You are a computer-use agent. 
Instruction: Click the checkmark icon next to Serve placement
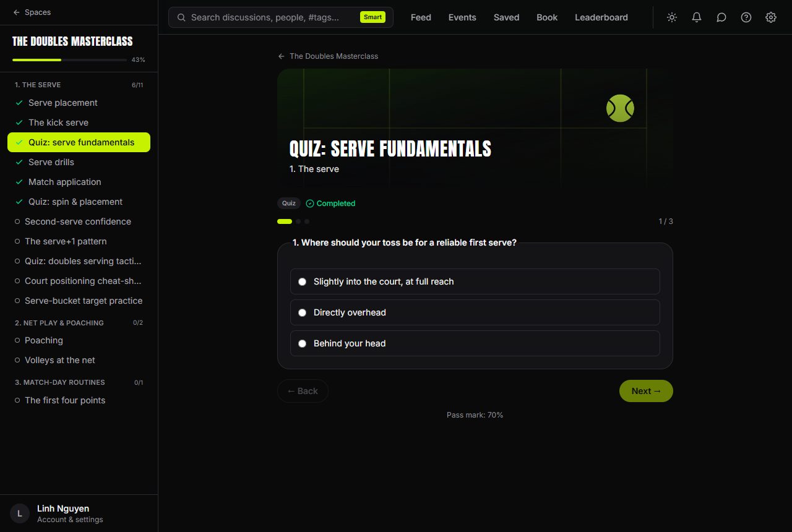point(19,103)
